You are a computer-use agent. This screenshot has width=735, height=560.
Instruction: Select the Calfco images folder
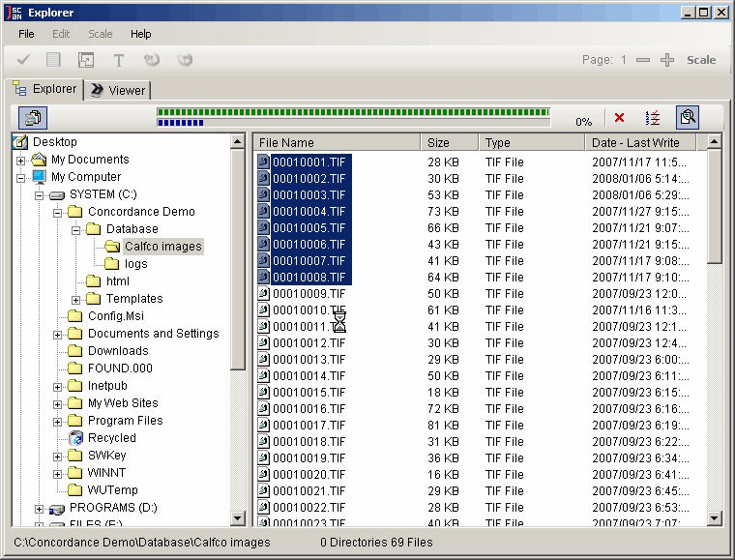point(162,246)
